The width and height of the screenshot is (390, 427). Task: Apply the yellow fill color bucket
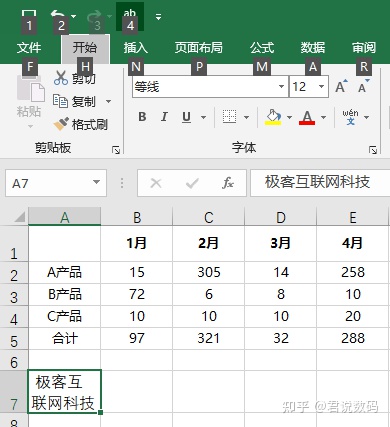273,117
